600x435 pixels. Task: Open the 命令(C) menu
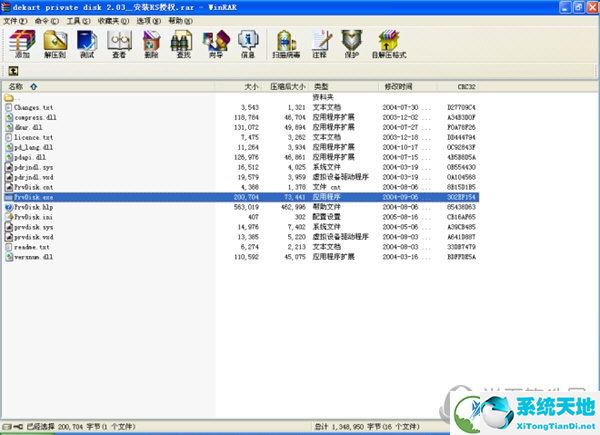click(47, 21)
